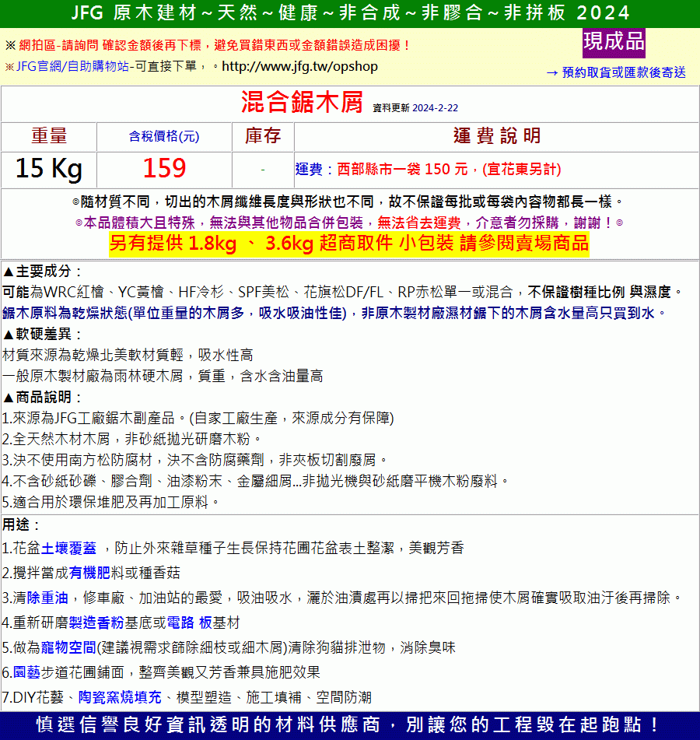Click the 隨材質不同 disclaimer line
Viewport: 700px width, 740px height.
tap(348, 202)
